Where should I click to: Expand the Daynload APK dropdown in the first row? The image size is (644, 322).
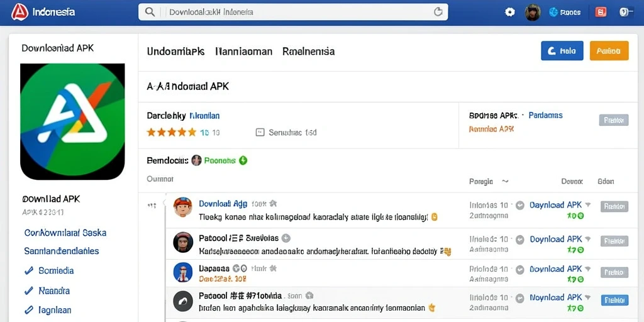tap(588, 204)
